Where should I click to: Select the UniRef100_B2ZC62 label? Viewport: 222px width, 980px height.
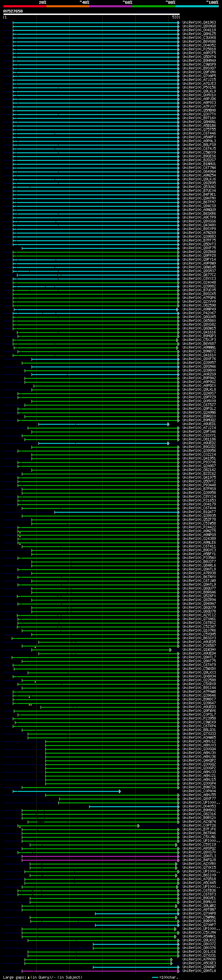pos(199,473)
